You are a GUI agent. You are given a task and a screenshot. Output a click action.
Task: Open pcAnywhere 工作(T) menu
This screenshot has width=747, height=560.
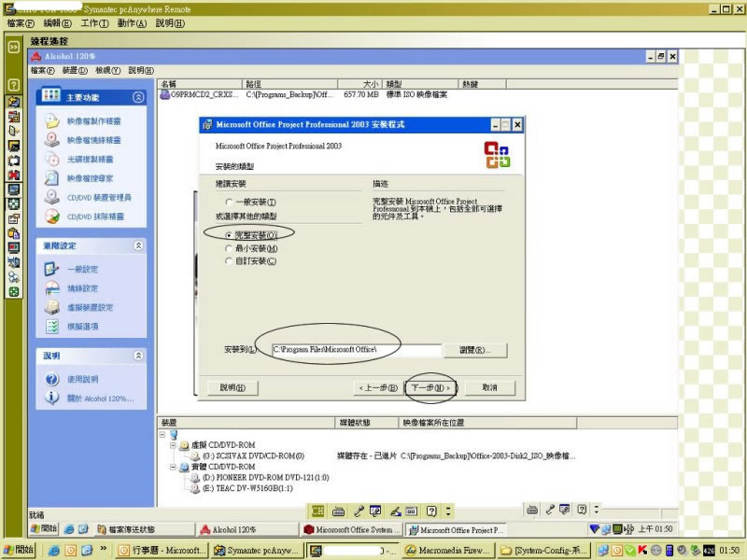coord(94,23)
